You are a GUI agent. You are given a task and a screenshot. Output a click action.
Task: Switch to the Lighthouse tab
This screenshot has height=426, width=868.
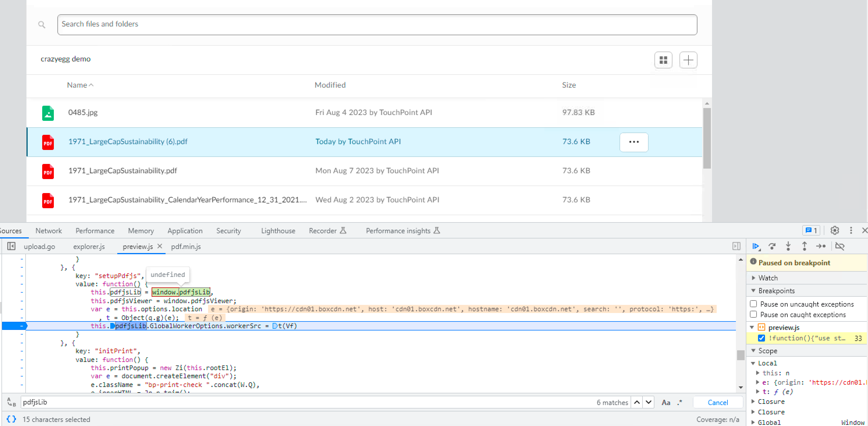click(x=278, y=231)
